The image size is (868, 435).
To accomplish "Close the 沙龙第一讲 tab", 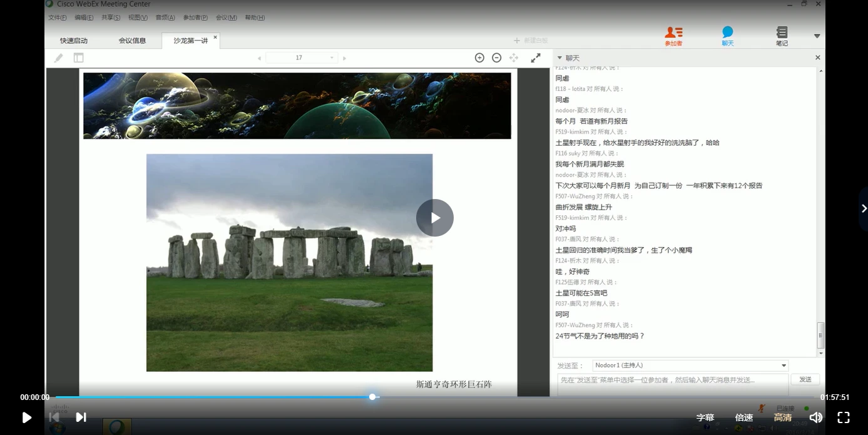I will pyautogui.click(x=215, y=37).
